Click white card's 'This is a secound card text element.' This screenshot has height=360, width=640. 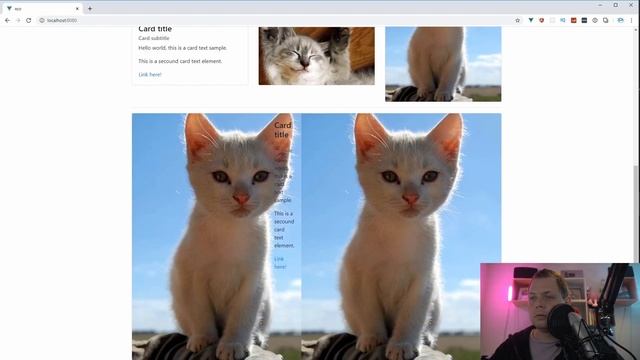[180, 61]
